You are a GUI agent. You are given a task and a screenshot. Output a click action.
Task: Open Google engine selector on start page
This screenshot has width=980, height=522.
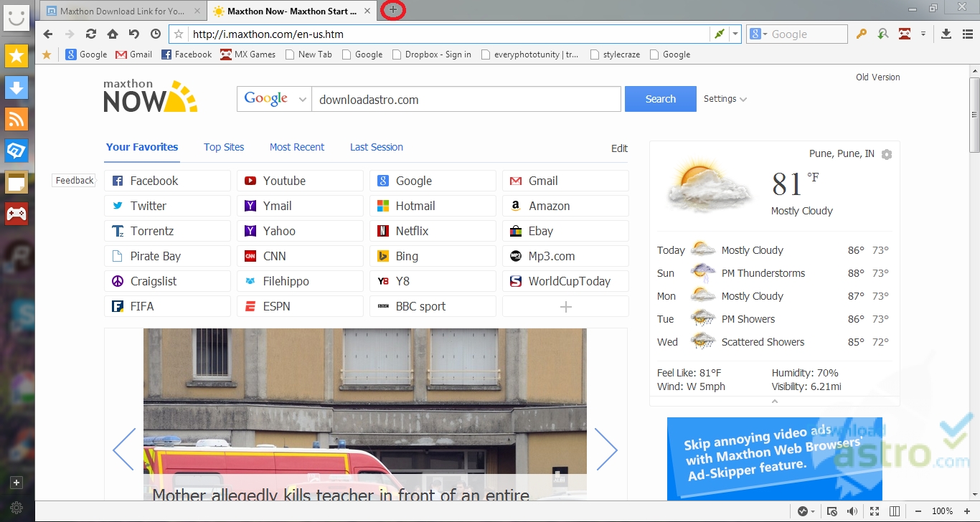pyautogui.click(x=274, y=99)
